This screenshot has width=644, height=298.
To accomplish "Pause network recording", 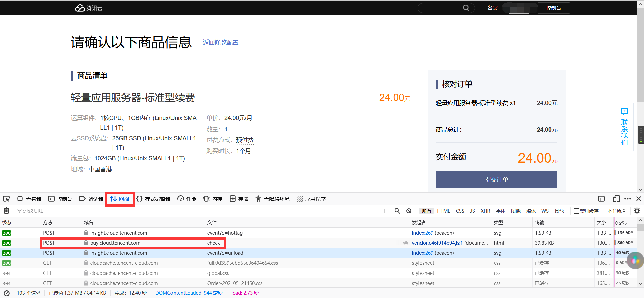I will (386, 211).
